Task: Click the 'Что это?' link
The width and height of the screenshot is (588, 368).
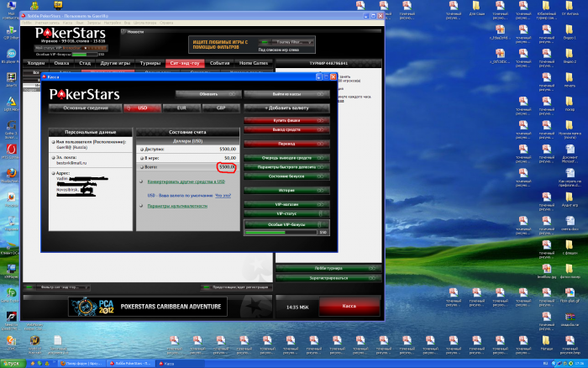Action: pyautogui.click(x=223, y=196)
